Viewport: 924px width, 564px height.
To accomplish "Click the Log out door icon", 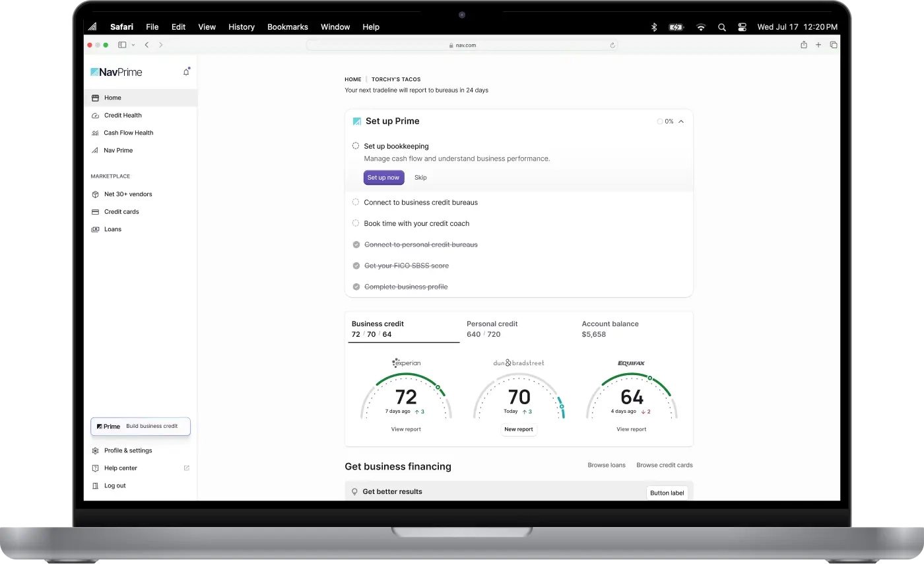I will click(x=95, y=486).
